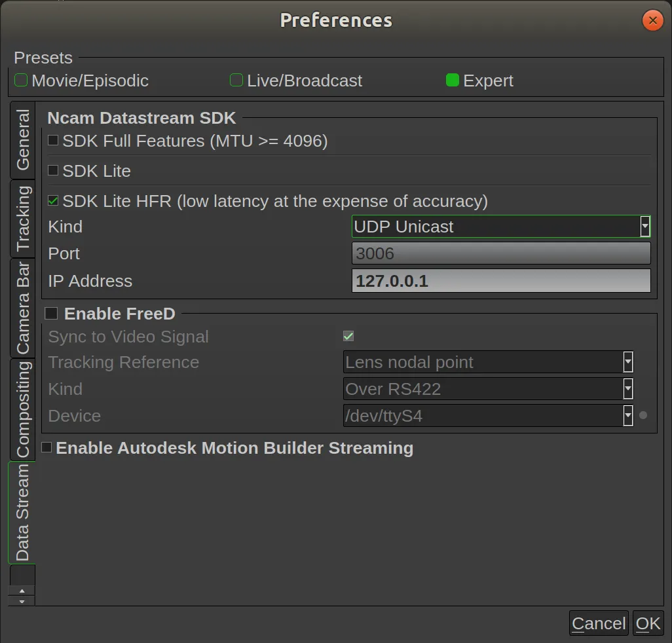
Task: Select the Data Stream tab
Action: (x=22, y=512)
